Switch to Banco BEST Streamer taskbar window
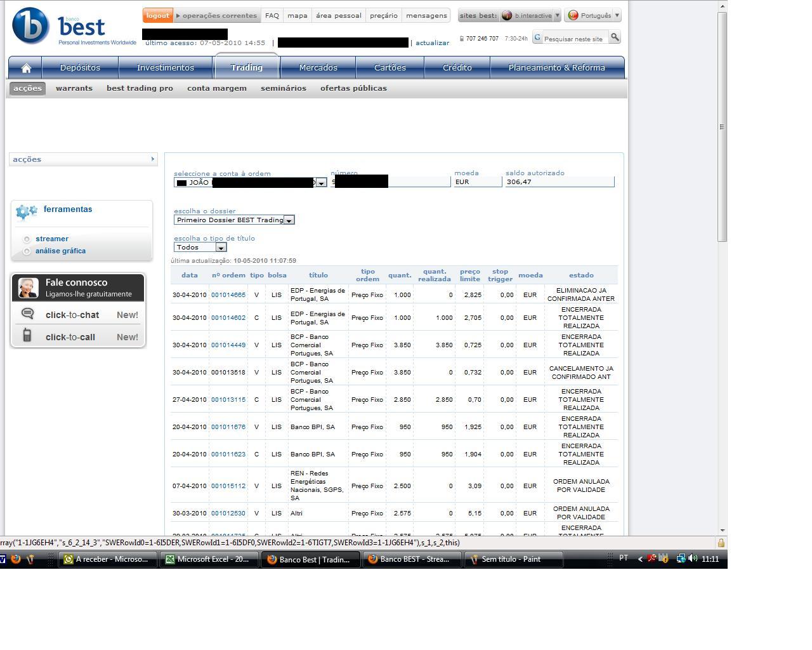 [x=412, y=559]
